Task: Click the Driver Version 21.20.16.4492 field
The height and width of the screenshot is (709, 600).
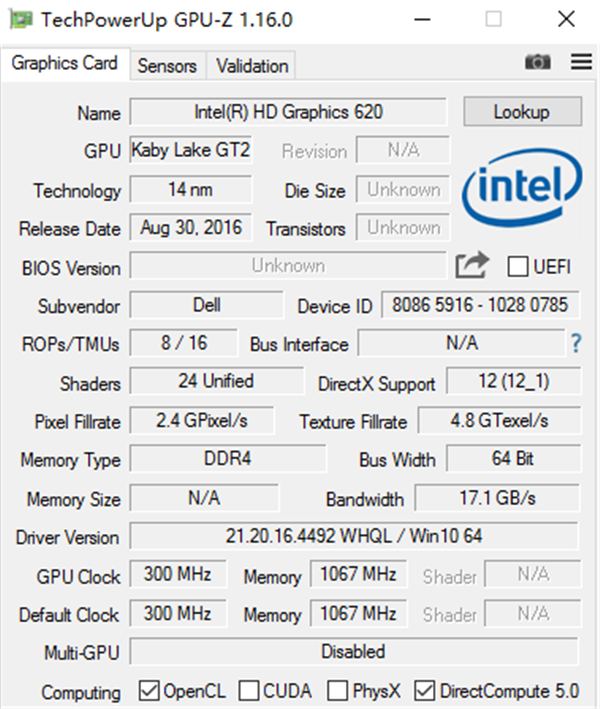Action: point(354,536)
